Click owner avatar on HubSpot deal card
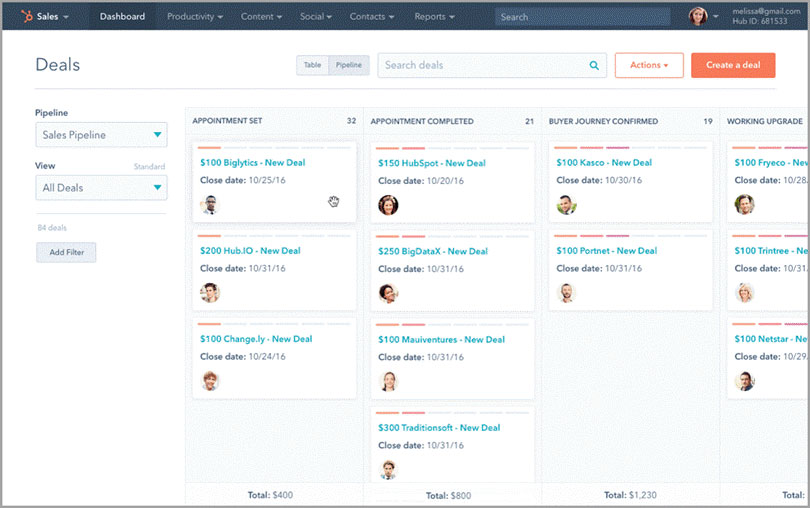The width and height of the screenshot is (810, 508). point(388,205)
